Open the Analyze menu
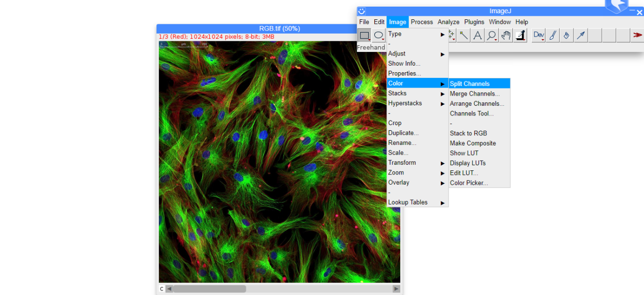The height and width of the screenshot is (295, 644). coord(448,22)
